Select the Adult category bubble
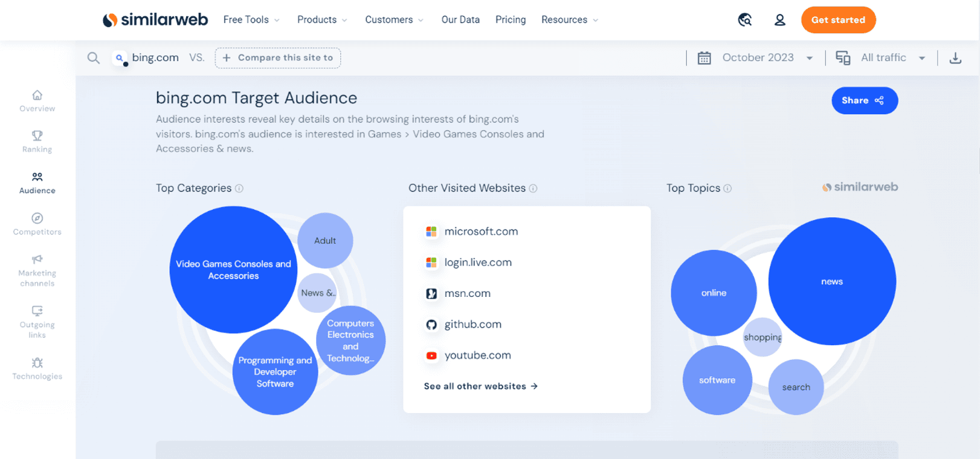This screenshot has width=980, height=459. (325, 241)
